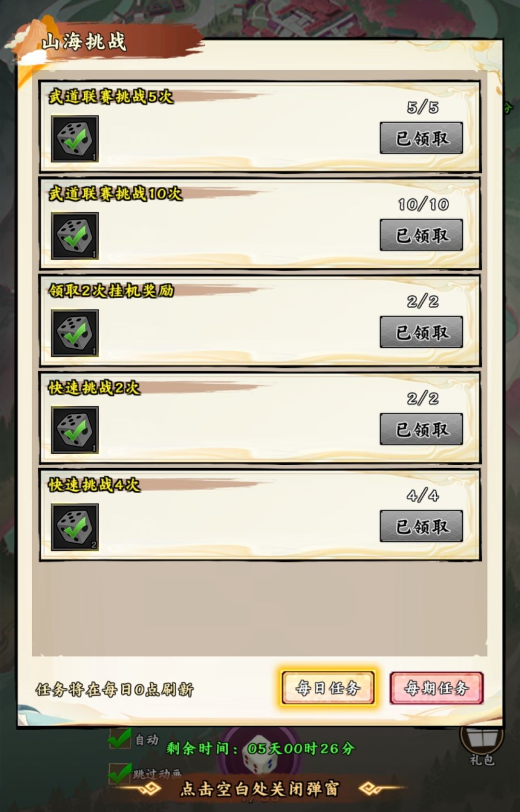
Task: Click 已领取 button for 武道联赛挑战10次
Action: [421, 235]
